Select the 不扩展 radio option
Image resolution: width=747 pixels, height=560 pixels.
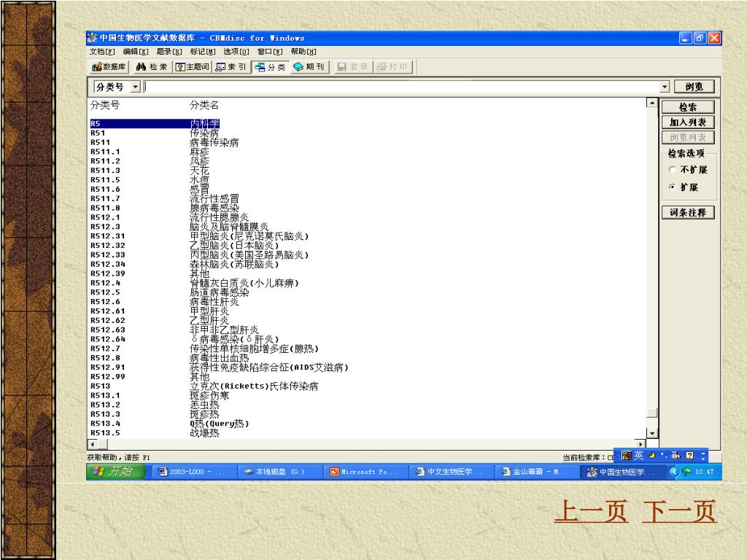[x=689, y=169]
